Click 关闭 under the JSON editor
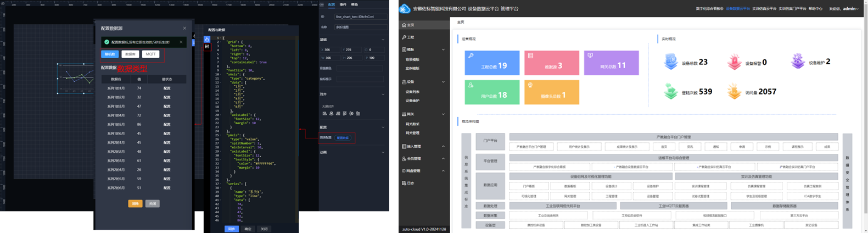 tap(264, 229)
